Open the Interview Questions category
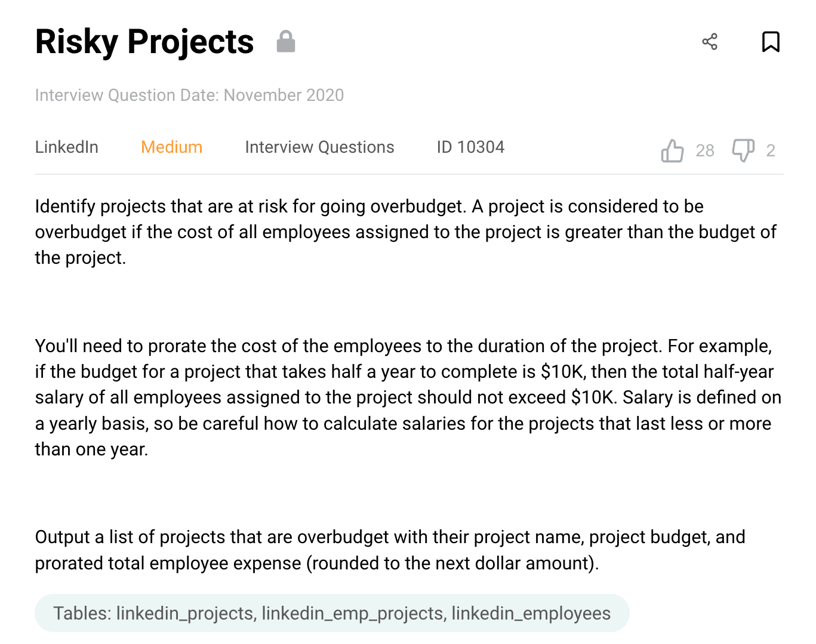Viewport: 816px width, 644px height. (319, 147)
